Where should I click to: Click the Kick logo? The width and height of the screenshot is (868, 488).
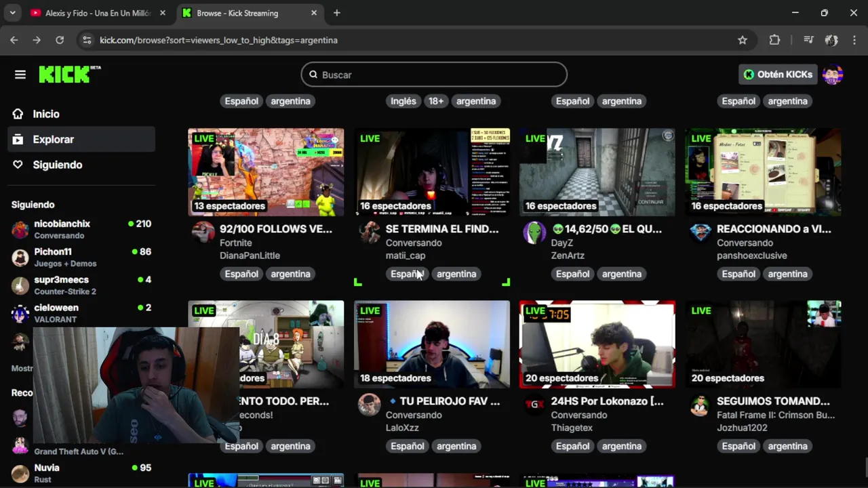pyautogui.click(x=69, y=75)
